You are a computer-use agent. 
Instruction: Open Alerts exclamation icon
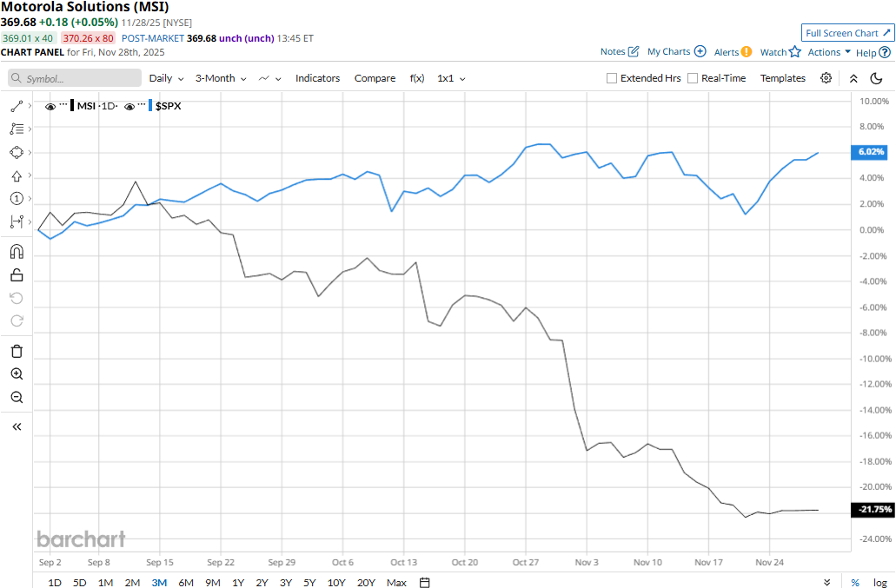(x=747, y=52)
